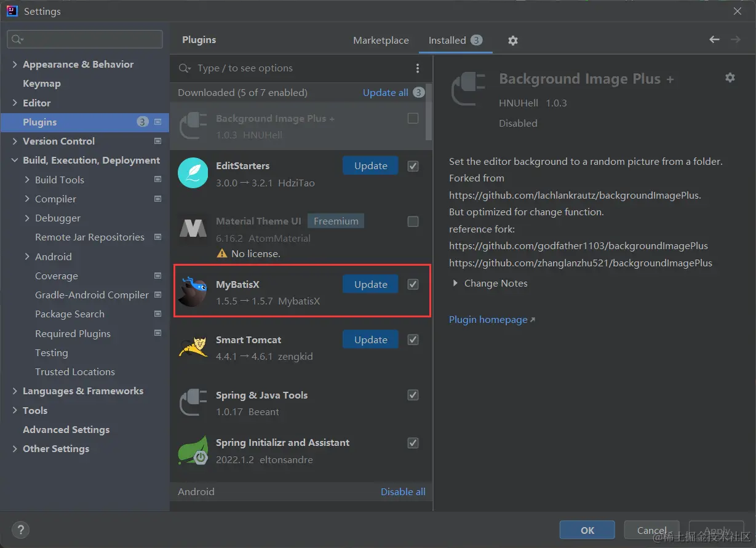Click the Spring Initializr and Assistant leaf icon
756x548 pixels.
[193, 450]
